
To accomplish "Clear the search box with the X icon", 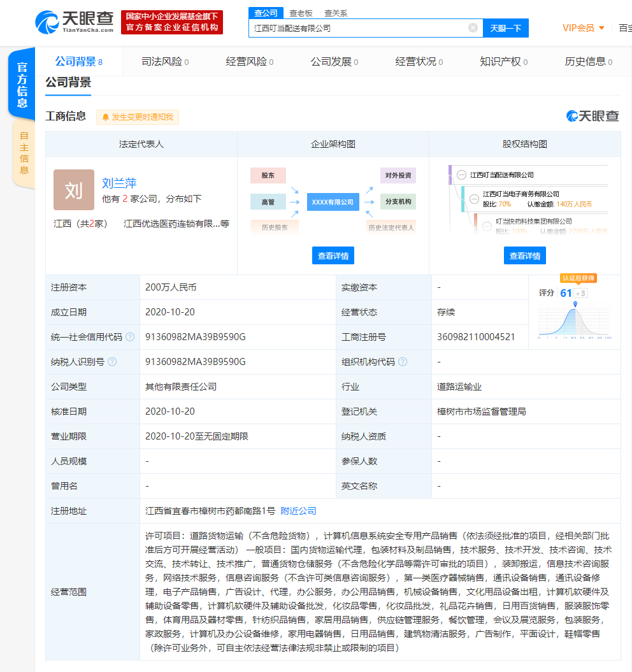I will pos(473,28).
